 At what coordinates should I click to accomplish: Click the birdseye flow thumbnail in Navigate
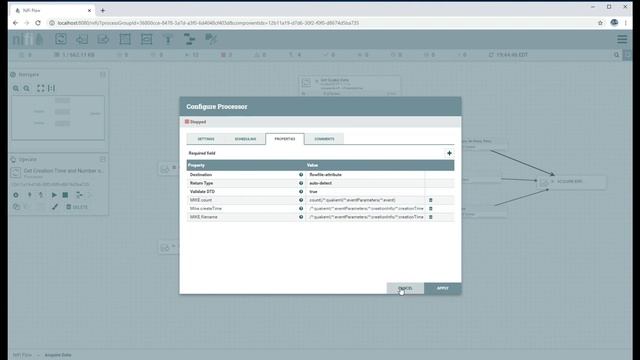58,118
